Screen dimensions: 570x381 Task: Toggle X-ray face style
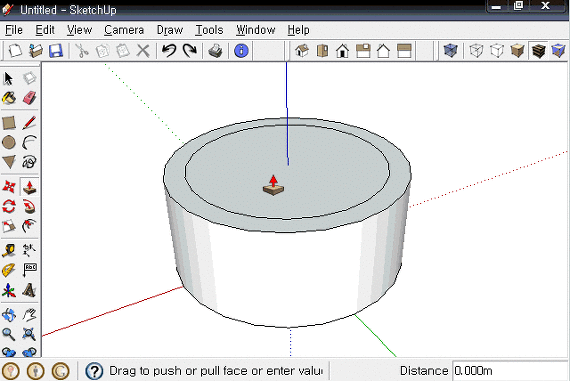[x=450, y=51]
